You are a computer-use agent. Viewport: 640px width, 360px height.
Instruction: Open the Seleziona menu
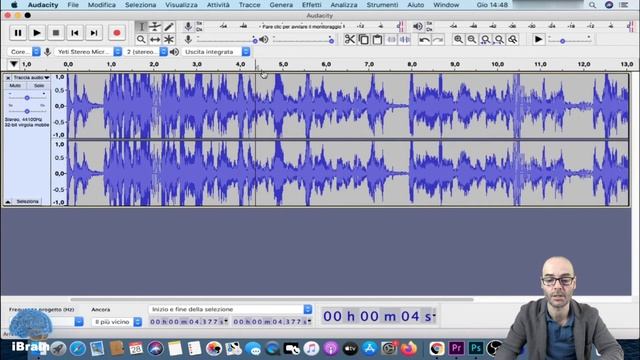[x=140, y=5]
